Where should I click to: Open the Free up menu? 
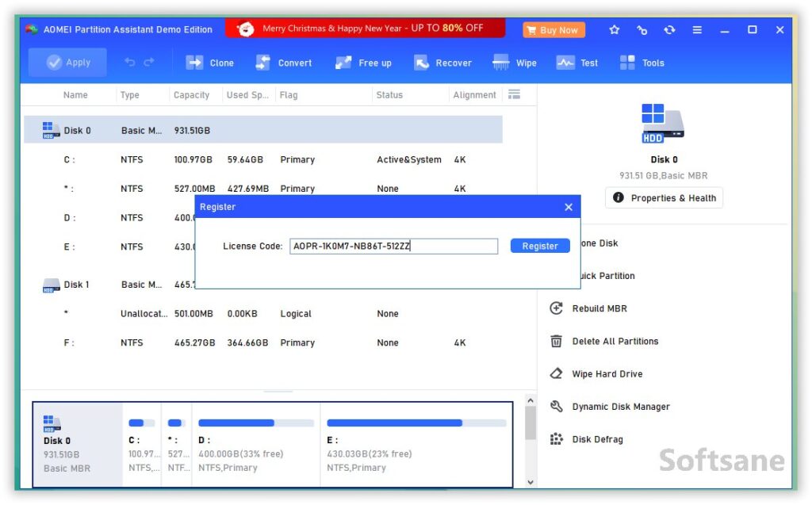click(363, 63)
